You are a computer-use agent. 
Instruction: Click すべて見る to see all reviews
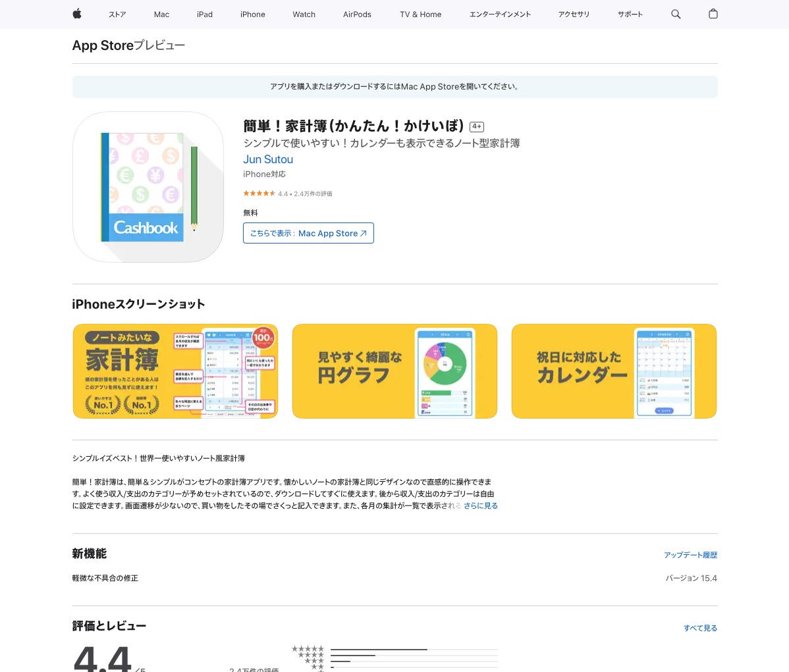coord(700,628)
